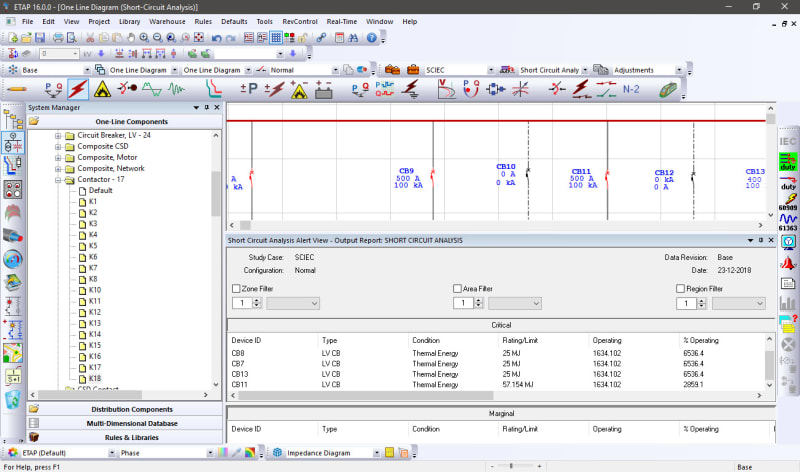Click the Print icon
This screenshot has height=472, width=800.
[58, 38]
